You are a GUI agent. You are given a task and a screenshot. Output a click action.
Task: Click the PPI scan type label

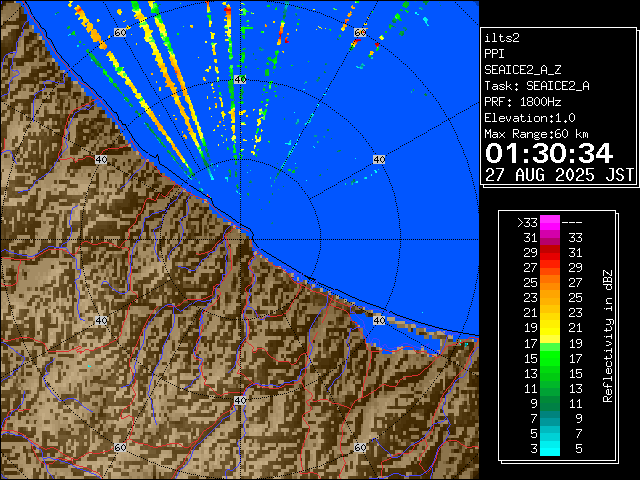point(494,53)
